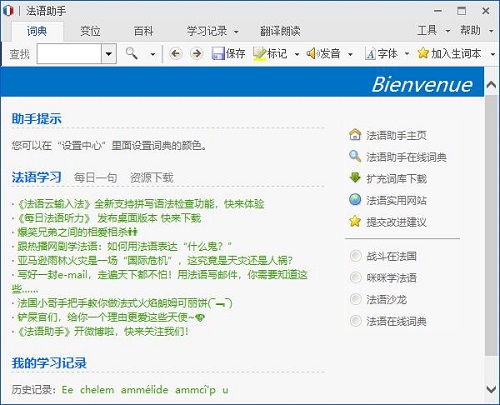Open the 法语助手主页 link
This screenshot has height=405, width=500.
396,135
